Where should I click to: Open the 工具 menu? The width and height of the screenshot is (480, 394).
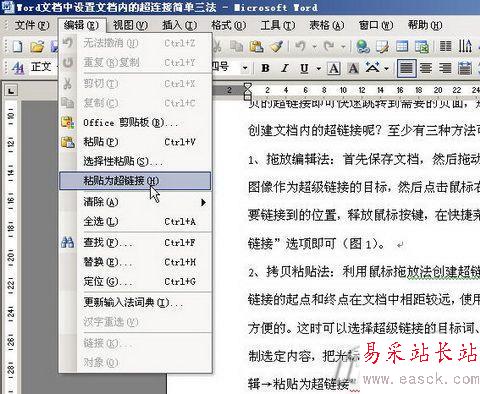[x=277, y=25]
